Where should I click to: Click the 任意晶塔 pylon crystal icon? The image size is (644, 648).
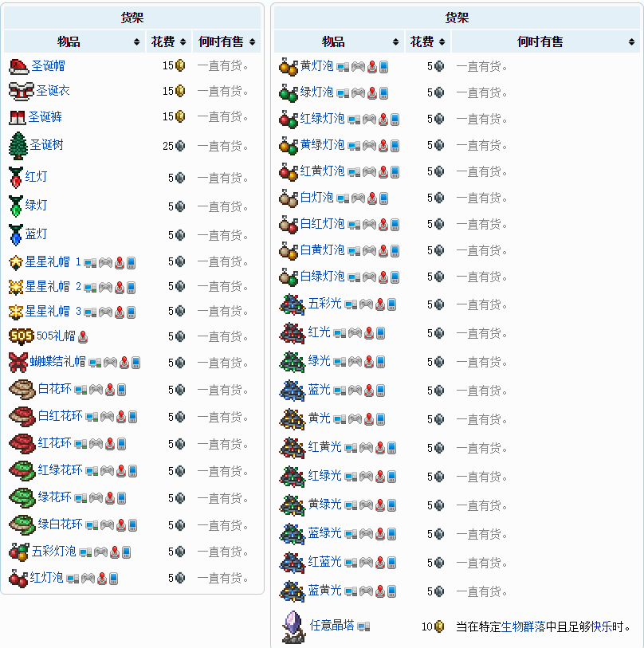point(293,627)
